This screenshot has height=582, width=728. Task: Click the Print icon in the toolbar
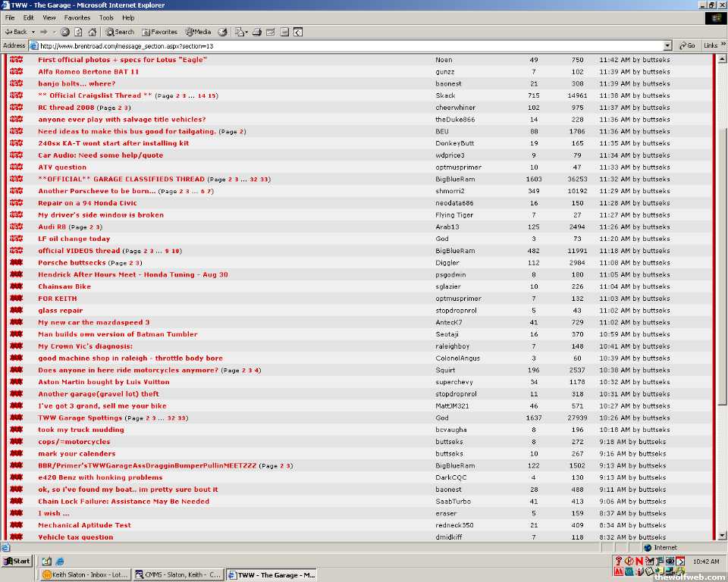(257, 32)
